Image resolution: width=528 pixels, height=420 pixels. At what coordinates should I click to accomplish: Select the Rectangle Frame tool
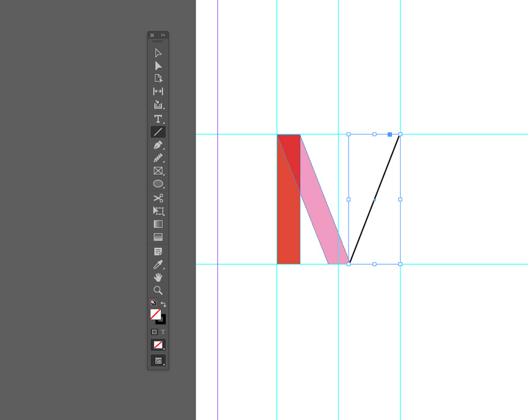(158, 171)
